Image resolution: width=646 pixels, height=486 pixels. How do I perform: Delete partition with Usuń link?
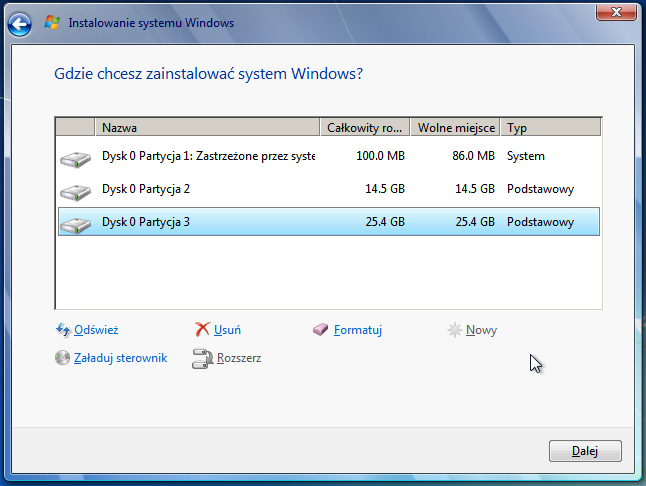click(227, 330)
